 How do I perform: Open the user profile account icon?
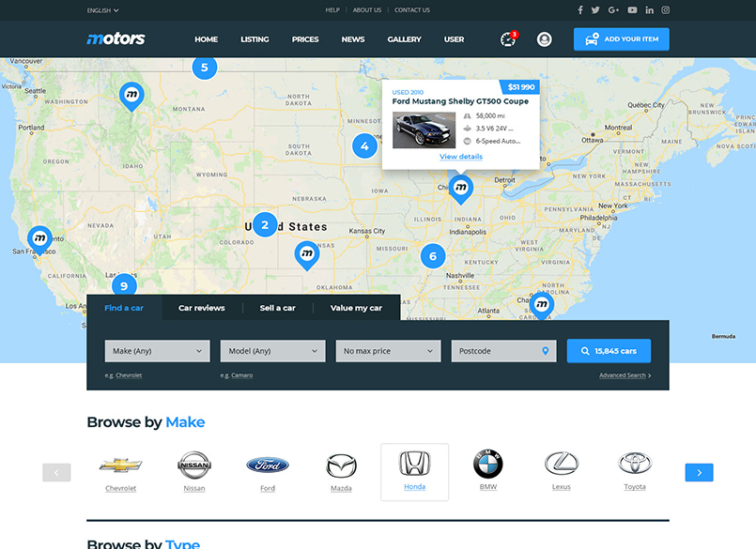545,39
